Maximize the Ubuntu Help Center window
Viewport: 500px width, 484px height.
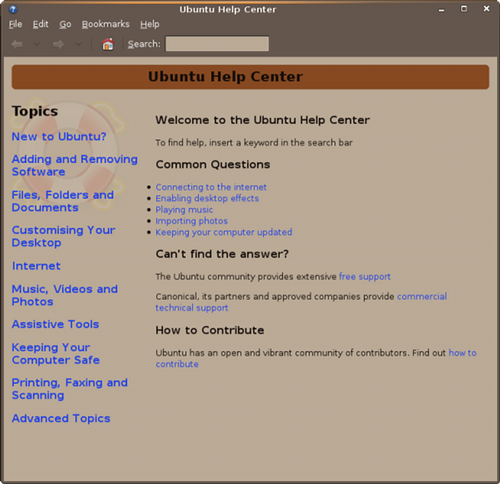tap(464, 9)
